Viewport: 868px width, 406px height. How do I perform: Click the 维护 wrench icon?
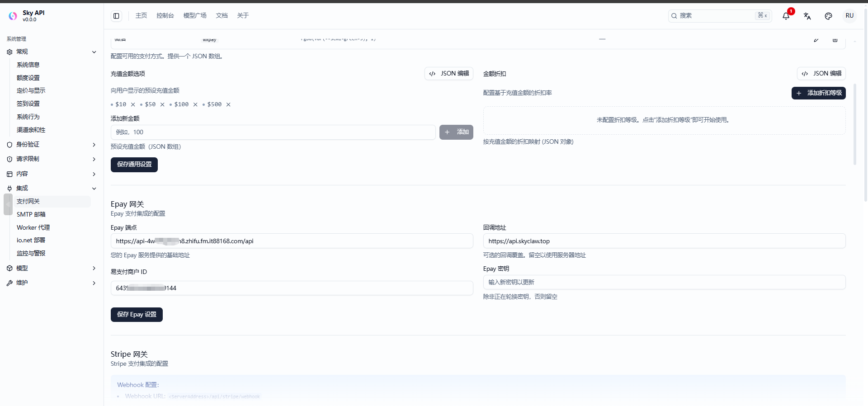(x=9, y=283)
